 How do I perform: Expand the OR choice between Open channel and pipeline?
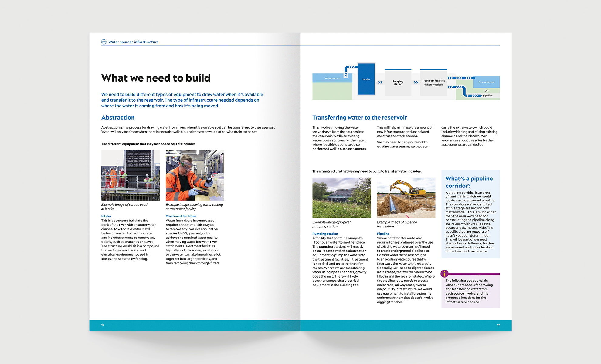tap(487, 90)
